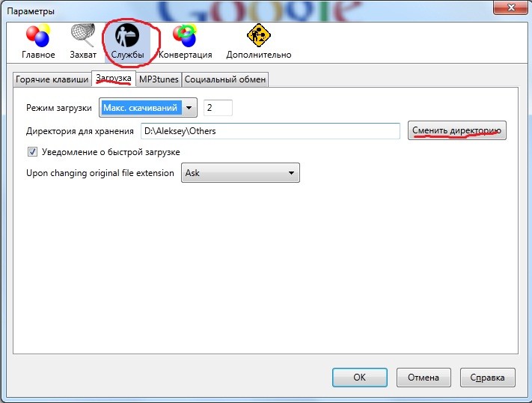This screenshot has width=532, height=403.
Task: Click the Upon changing original file extension label
Action: [100, 173]
